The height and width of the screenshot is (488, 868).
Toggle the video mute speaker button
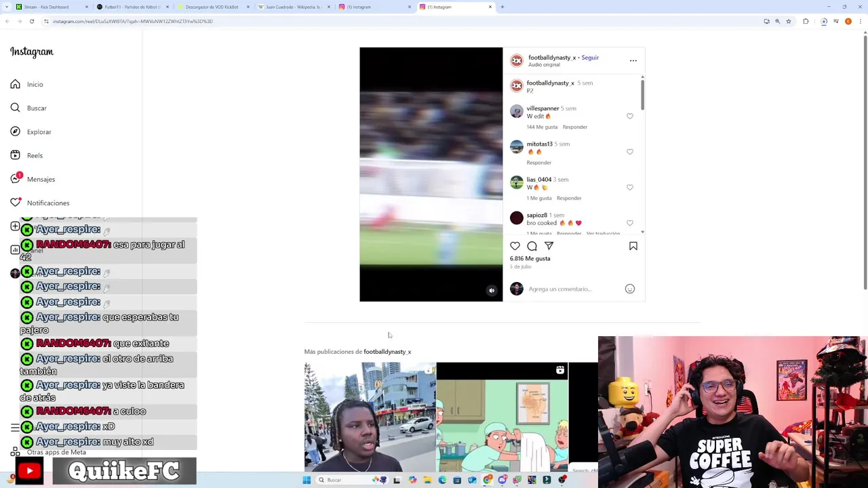pyautogui.click(x=492, y=291)
